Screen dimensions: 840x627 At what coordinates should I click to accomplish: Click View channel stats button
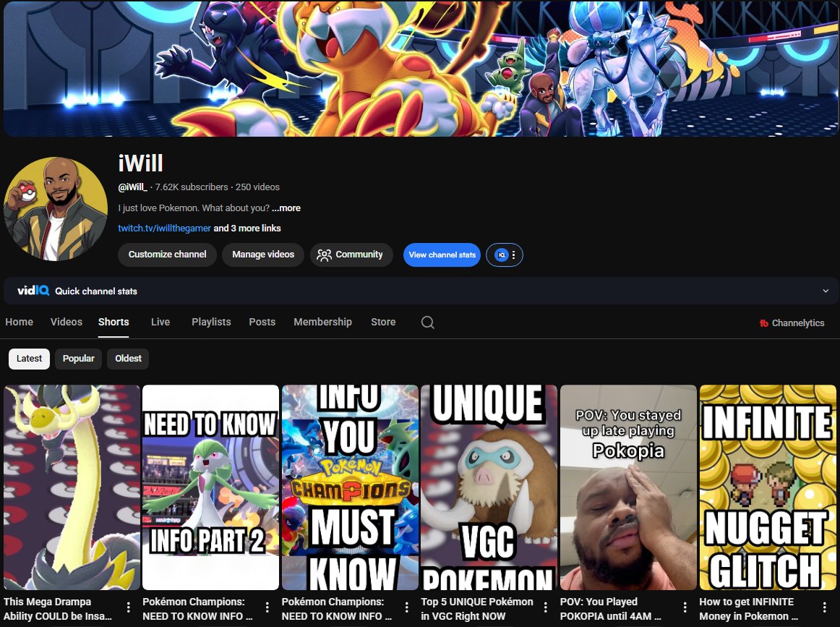tap(442, 255)
